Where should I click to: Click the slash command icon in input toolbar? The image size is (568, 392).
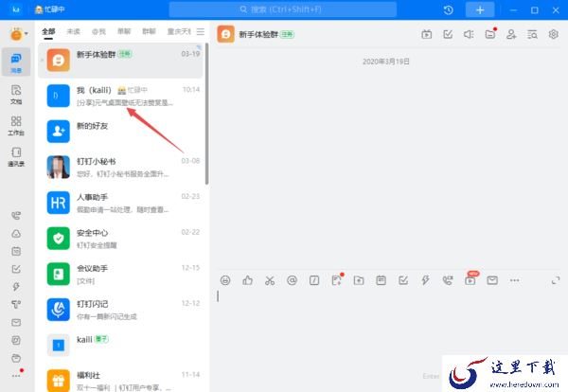click(314, 280)
